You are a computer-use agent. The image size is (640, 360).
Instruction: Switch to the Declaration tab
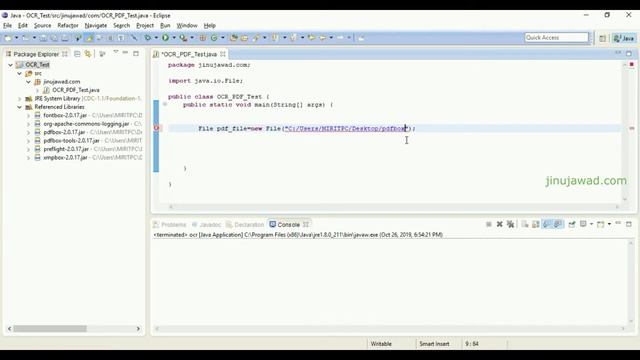pos(245,224)
